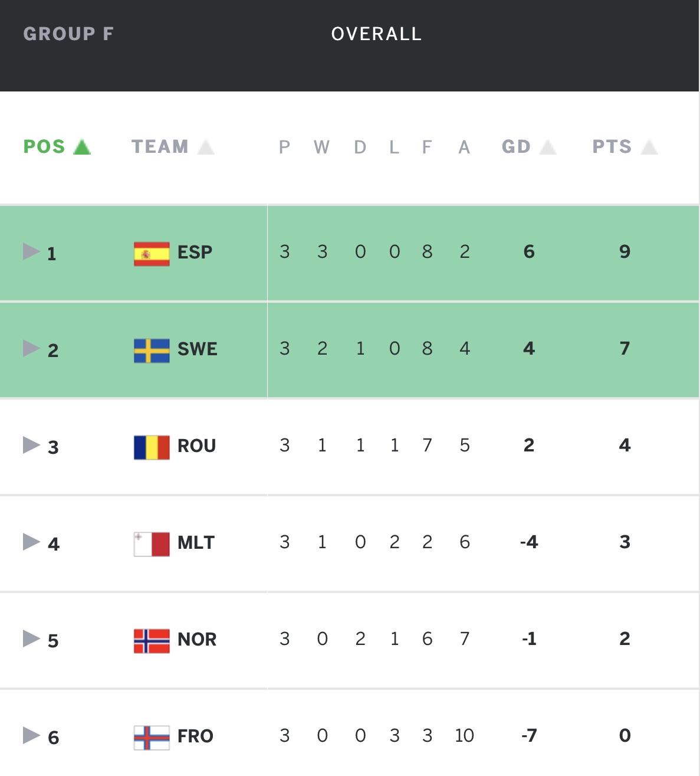Sort standings by TEAM arrow
Viewport: 700px width, 776px height.
206,147
